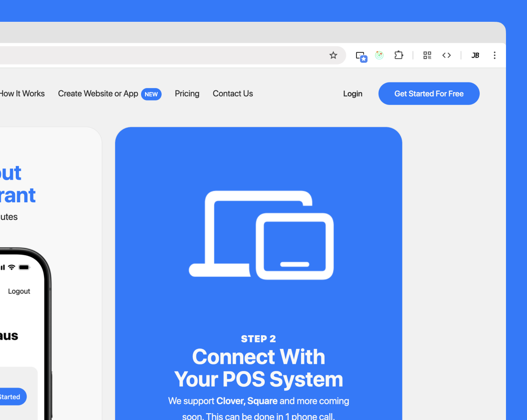Screen dimensions: 527x420
Task: Click inside the browser address bar
Action: click(162, 55)
